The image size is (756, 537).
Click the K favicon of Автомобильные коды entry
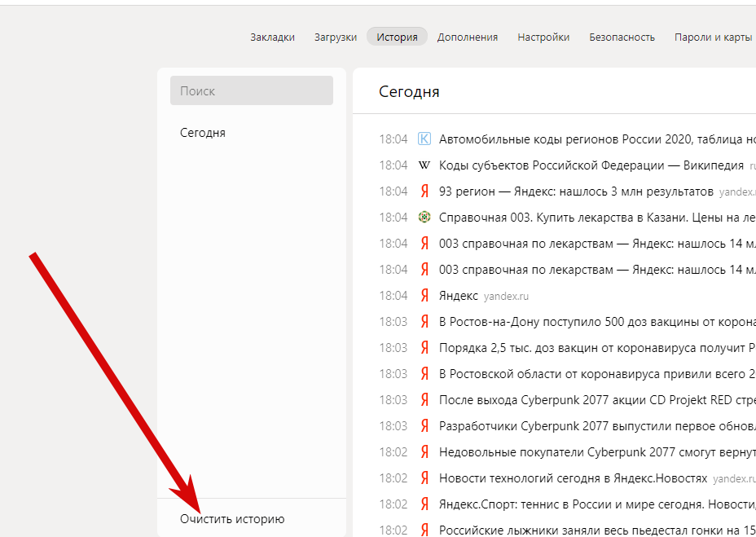coord(424,139)
